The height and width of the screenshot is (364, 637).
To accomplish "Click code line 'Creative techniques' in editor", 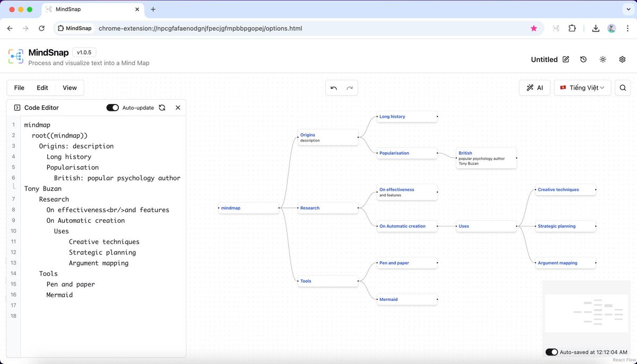I will point(104,241).
